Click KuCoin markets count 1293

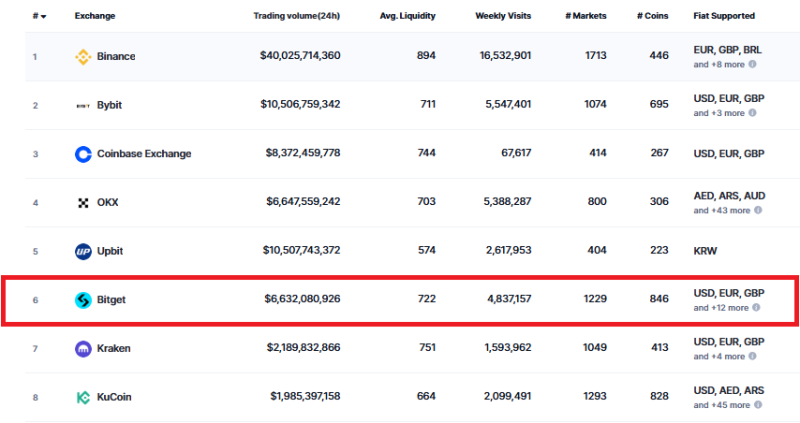pyautogui.click(x=595, y=396)
